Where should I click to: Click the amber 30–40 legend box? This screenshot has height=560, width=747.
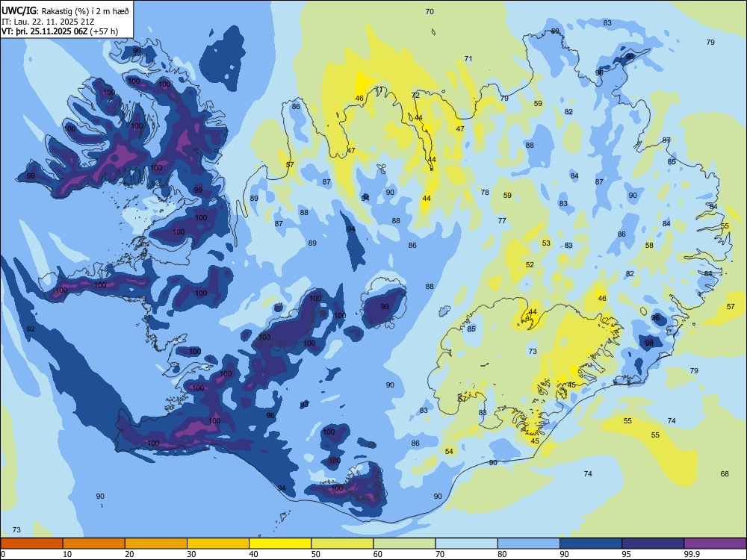pyautogui.click(x=217, y=544)
